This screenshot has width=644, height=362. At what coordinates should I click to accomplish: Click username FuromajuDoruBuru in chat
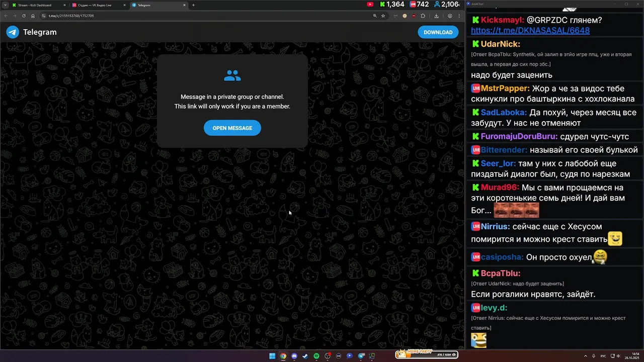tap(520, 136)
